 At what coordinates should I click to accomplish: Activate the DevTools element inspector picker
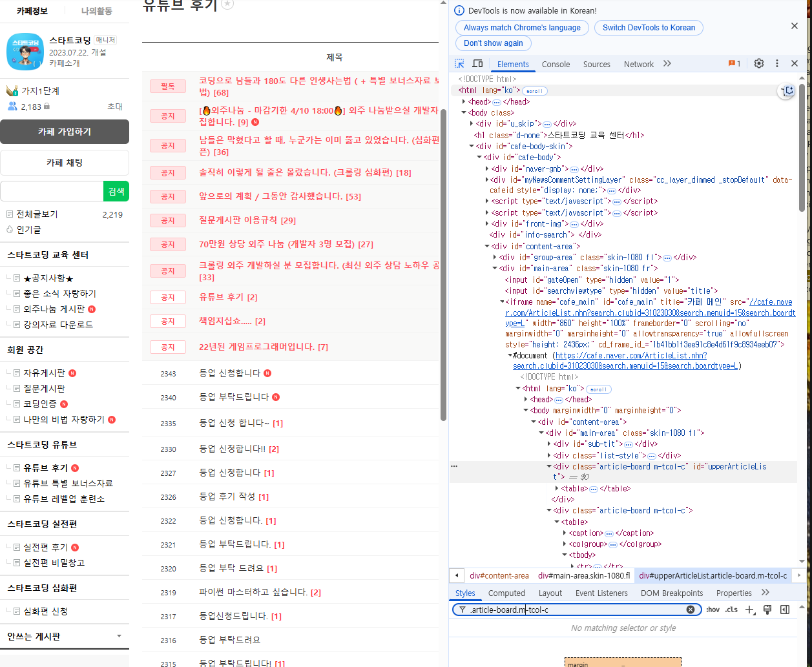pyautogui.click(x=459, y=63)
